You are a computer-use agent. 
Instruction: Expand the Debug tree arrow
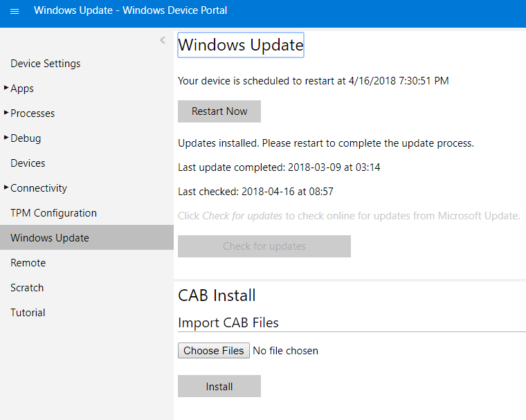pos(6,138)
